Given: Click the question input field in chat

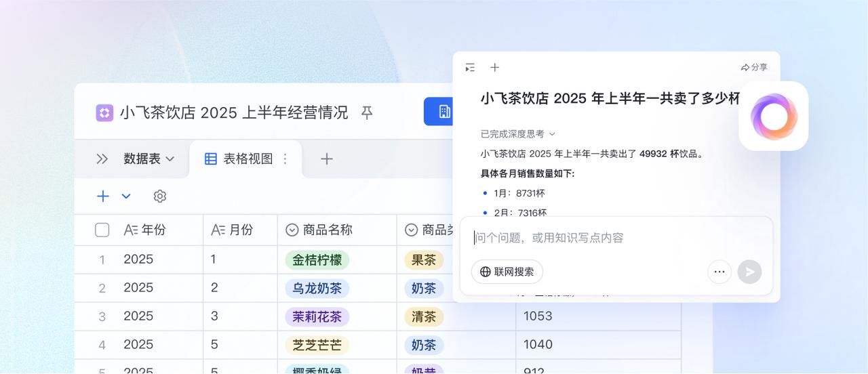Looking at the screenshot, I should tap(610, 238).
